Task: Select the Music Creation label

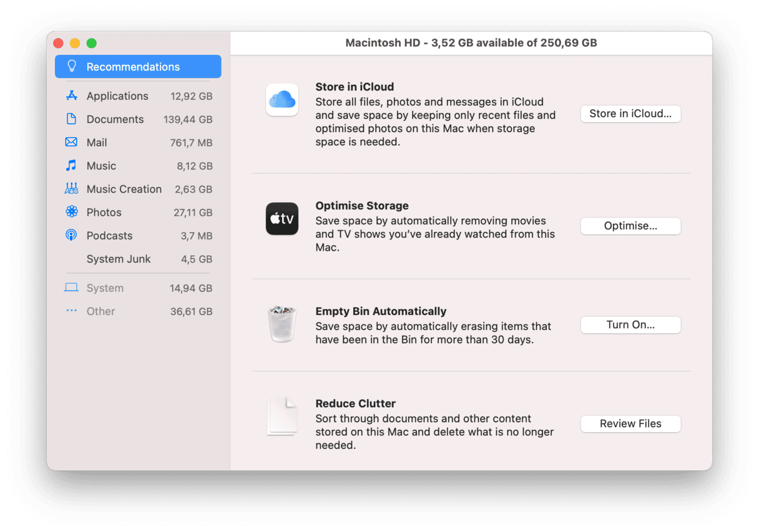Action: click(x=124, y=189)
